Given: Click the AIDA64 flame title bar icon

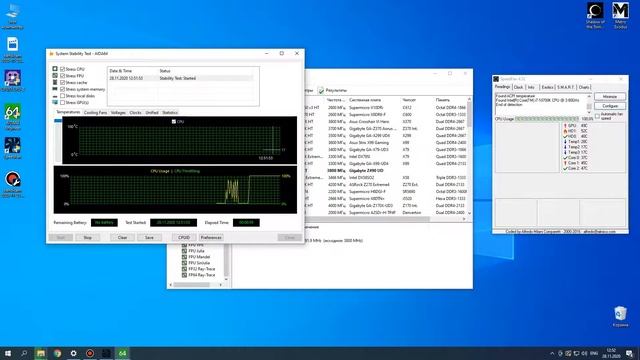Looking at the screenshot, I should click(51, 53).
